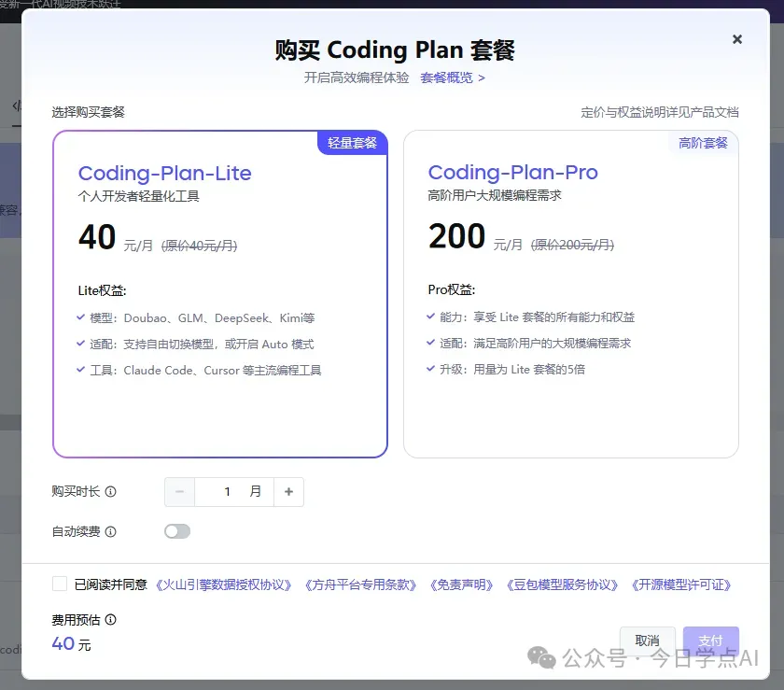The width and height of the screenshot is (784, 690).
Task: Open the 套餐概览 link
Action: (452, 77)
